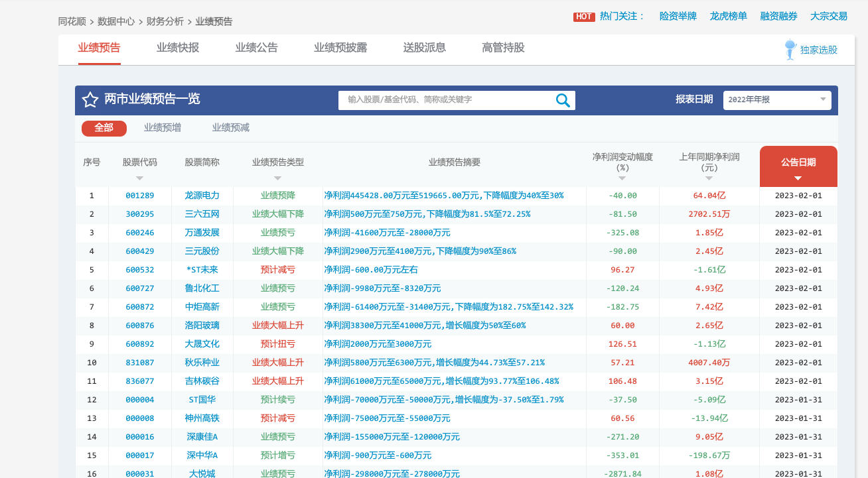The height and width of the screenshot is (478, 868).
Task: Open stock code 300295
Action: pyautogui.click(x=139, y=214)
